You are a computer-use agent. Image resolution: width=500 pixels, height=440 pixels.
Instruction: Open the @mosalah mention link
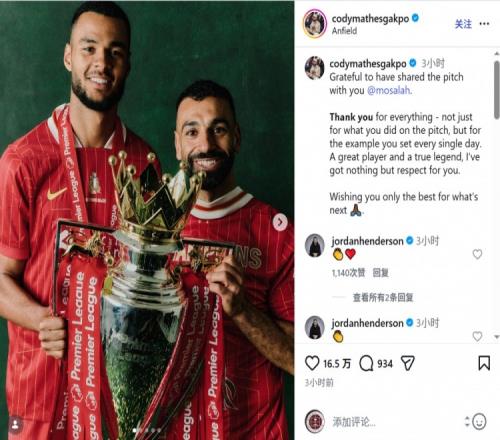pos(389,90)
